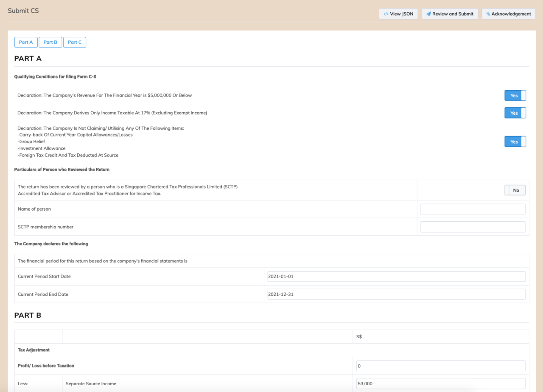The image size is (543, 392).
Task: Click the code icon on View JSON
Action: [x=386, y=14]
